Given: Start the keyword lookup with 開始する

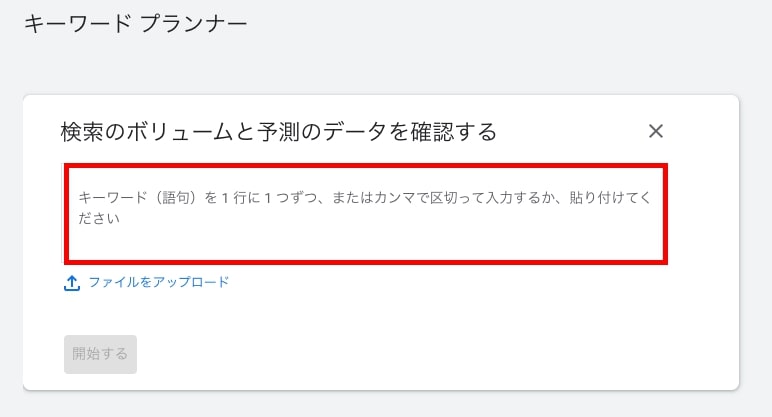Looking at the screenshot, I should 100,354.
